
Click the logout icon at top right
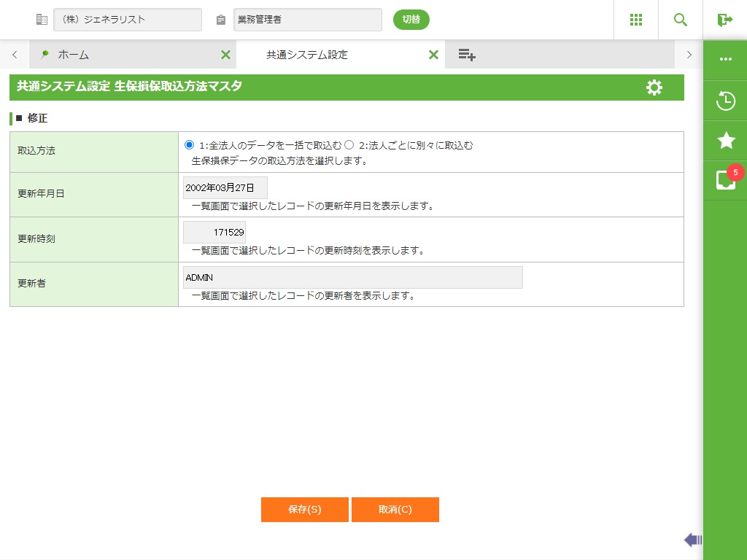click(724, 20)
